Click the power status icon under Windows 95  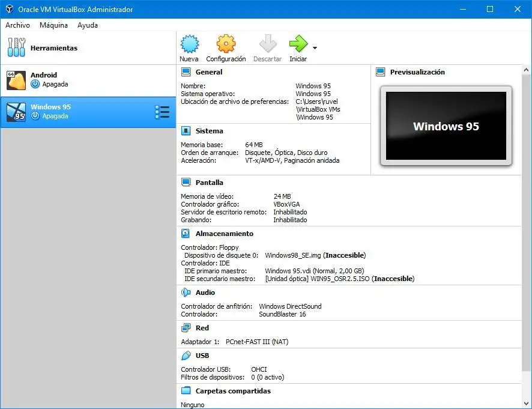tap(35, 116)
